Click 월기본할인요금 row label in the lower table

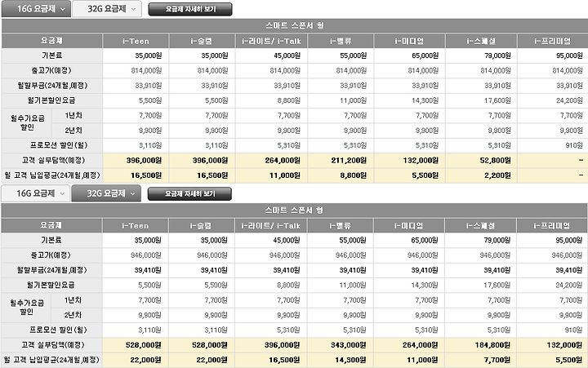tap(51, 286)
